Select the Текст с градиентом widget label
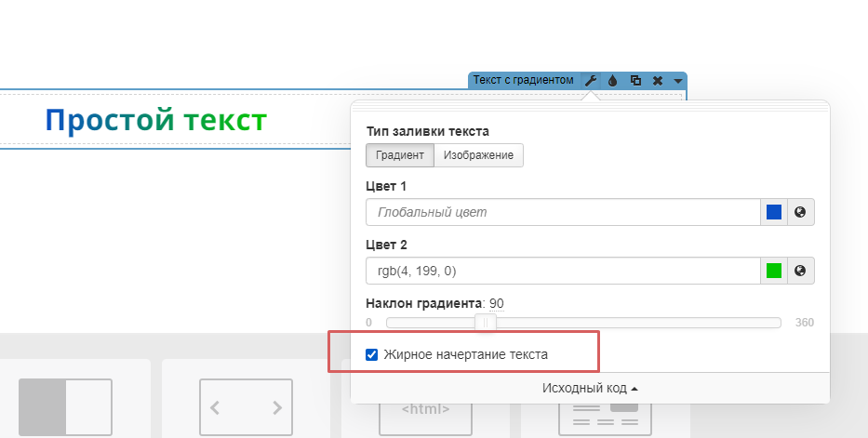868x438 pixels. tap(523, 81)
